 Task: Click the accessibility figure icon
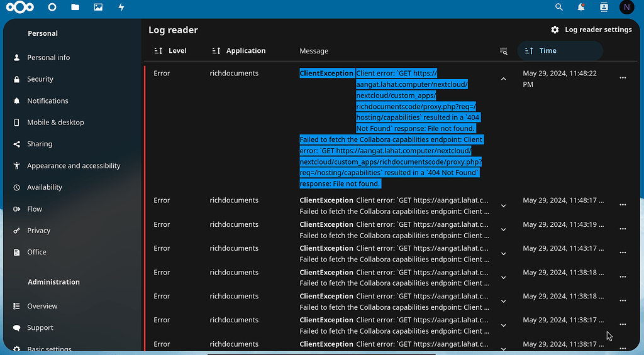click(16, 165)
